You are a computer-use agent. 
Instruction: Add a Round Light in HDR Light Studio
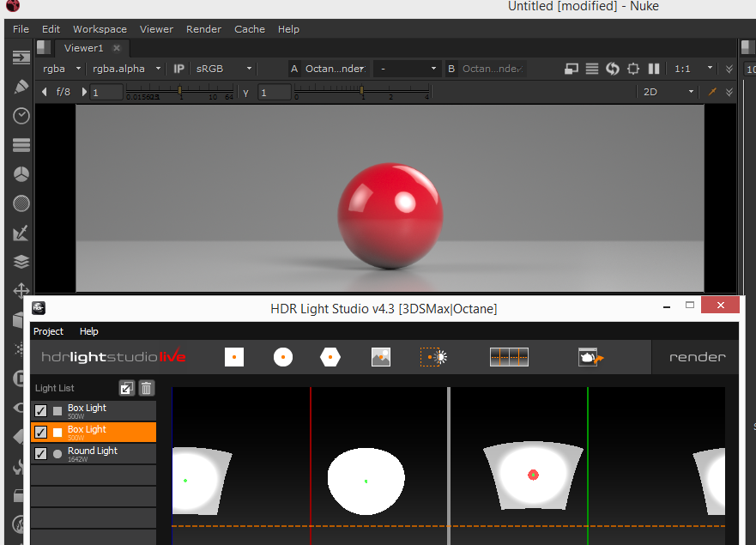pos(283,357)
